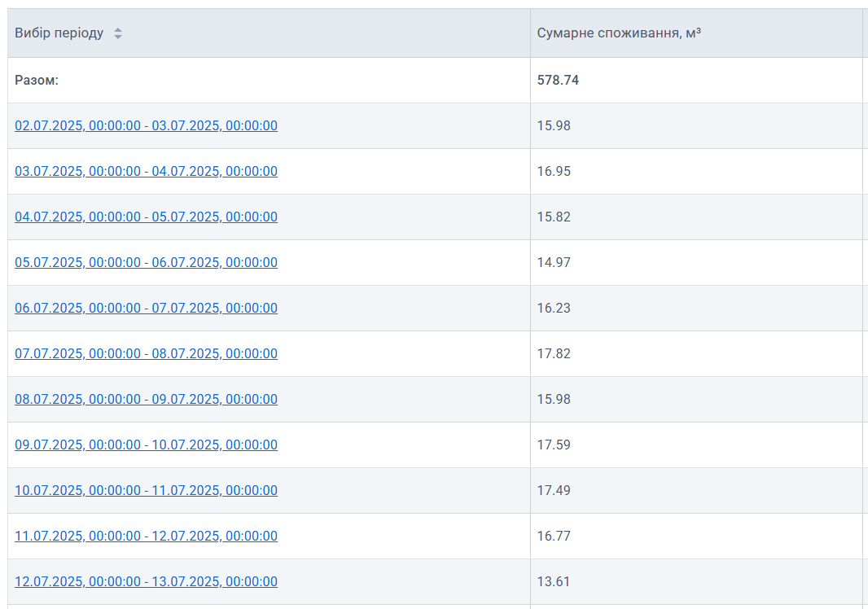The height and width of the screenshot is (609, 868).
Task: Click the 06.07.2025 - 07.07.2025 link
Action: [x=146, y=308]
